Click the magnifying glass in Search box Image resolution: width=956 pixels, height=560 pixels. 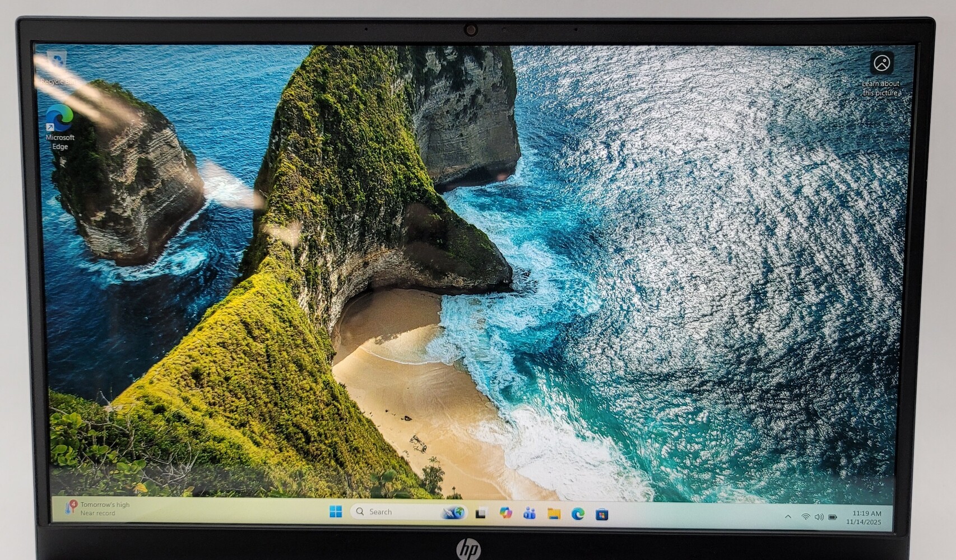(360, 511)
